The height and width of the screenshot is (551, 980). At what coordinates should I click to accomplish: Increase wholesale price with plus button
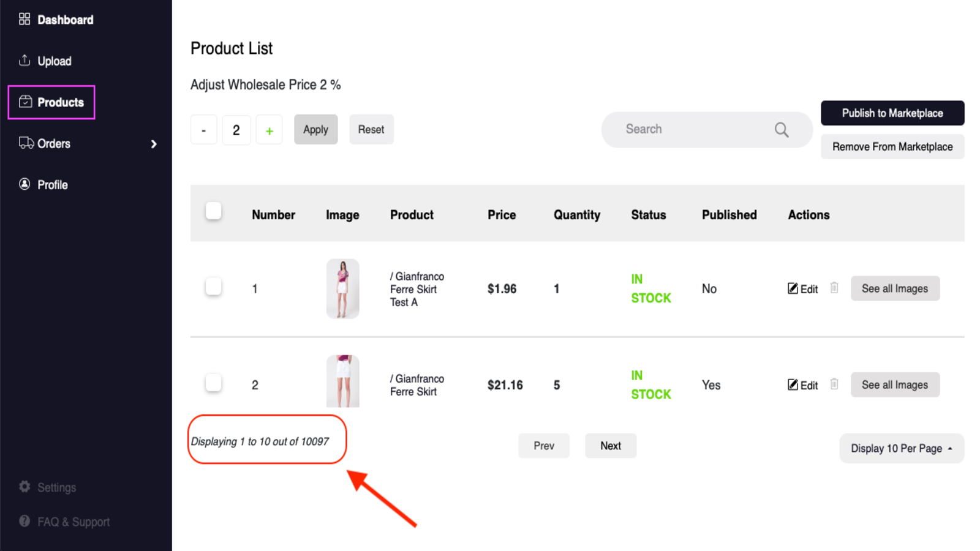pyautogui.click(x=269, y=130)
